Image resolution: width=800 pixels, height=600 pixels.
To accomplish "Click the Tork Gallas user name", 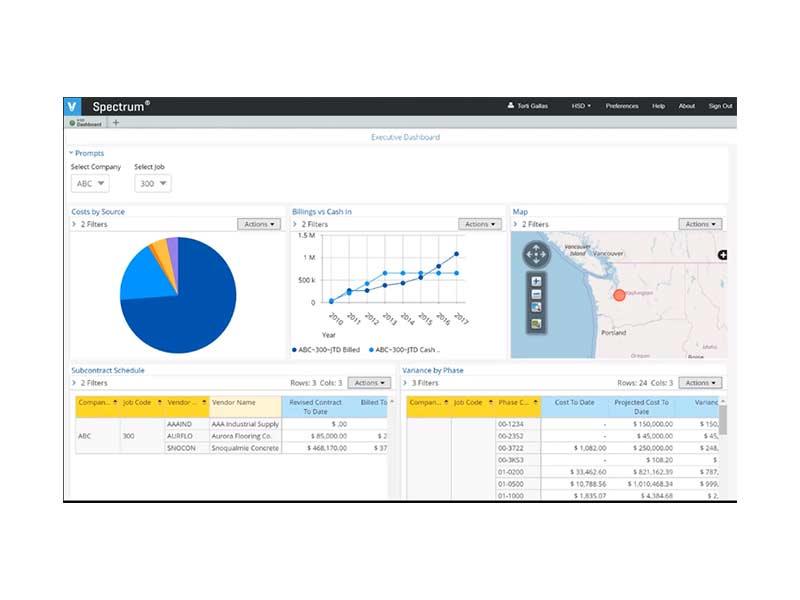I will coord(532,106).
